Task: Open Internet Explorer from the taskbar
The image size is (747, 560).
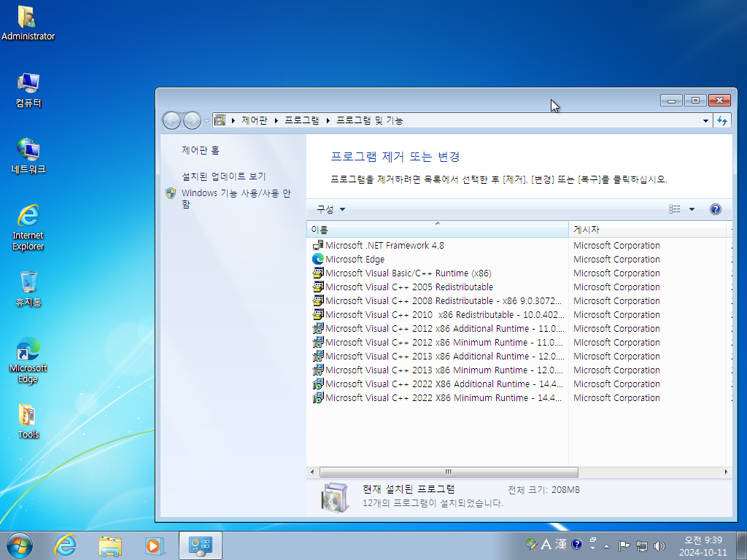Action: click(x=65, y=545)
